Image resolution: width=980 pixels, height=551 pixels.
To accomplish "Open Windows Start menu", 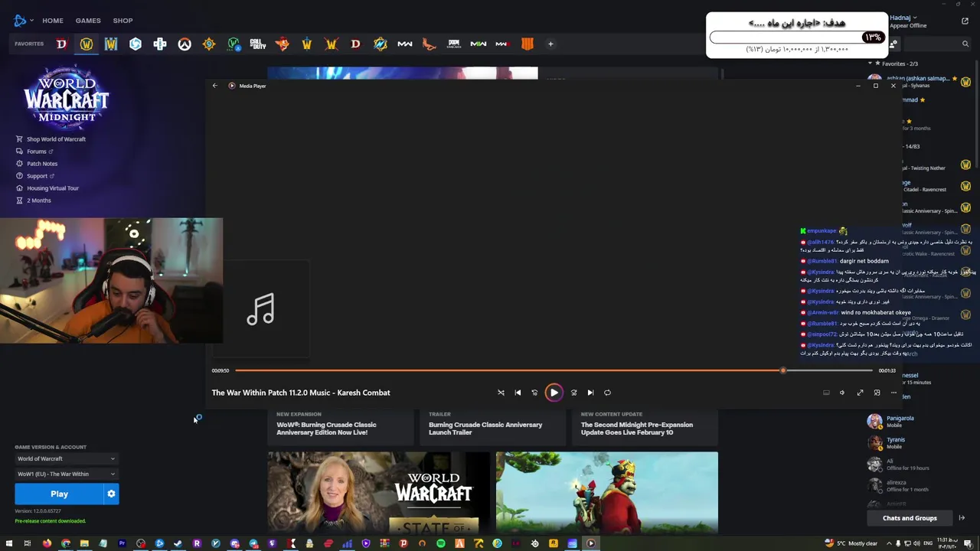I will point(9,543).
